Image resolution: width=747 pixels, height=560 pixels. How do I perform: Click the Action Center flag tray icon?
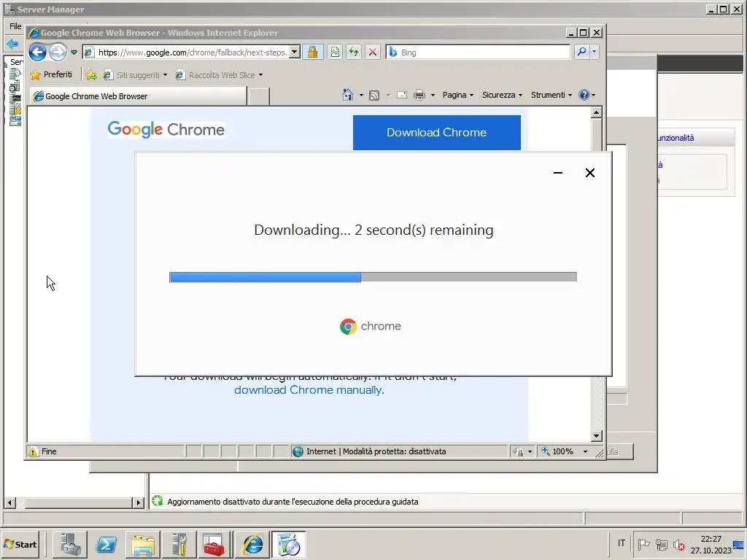(x=643, y=544)
